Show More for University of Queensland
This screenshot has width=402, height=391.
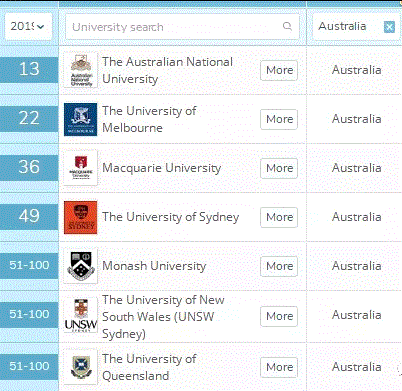[x=279, y=367]
